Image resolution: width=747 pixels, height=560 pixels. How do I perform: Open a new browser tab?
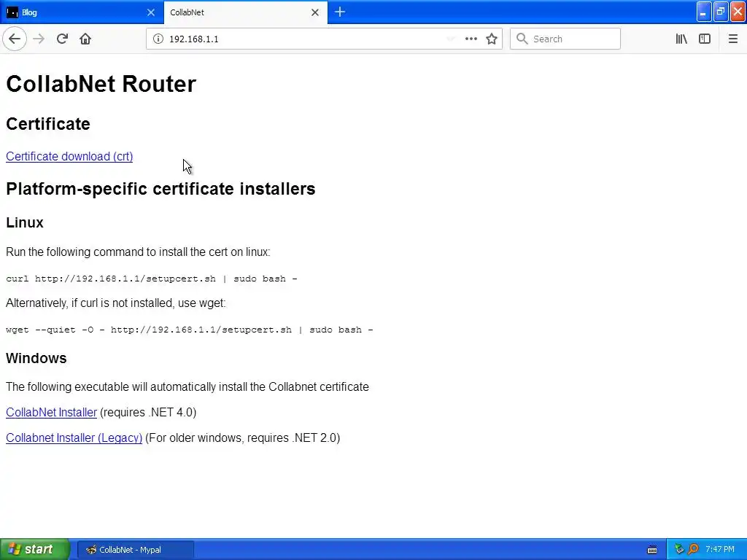point(340,12)
